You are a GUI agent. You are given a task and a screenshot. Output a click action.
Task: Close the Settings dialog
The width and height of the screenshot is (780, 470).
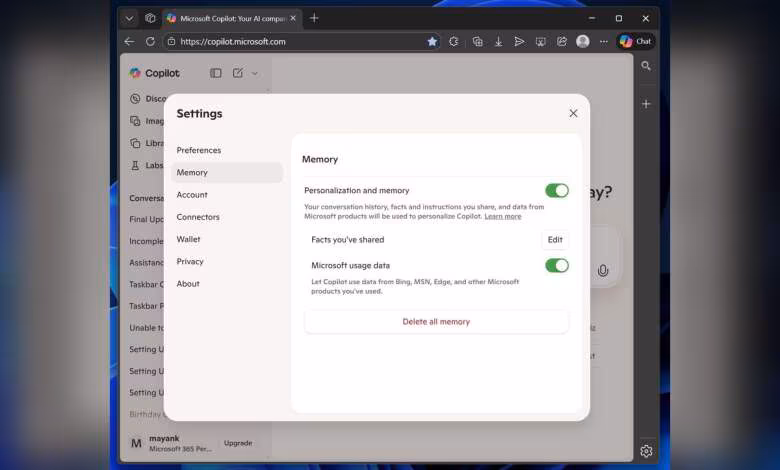[x=573, y=113]
